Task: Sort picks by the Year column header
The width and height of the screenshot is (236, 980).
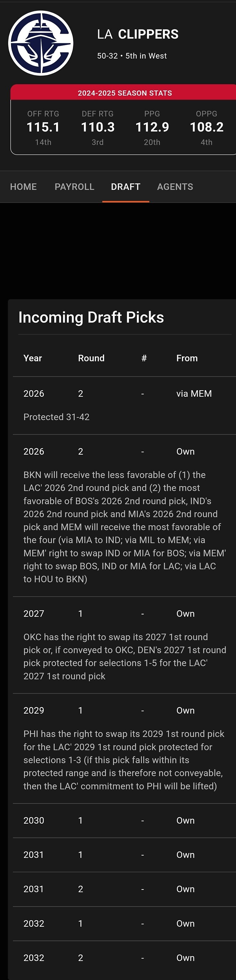Action: pos(33,358)
